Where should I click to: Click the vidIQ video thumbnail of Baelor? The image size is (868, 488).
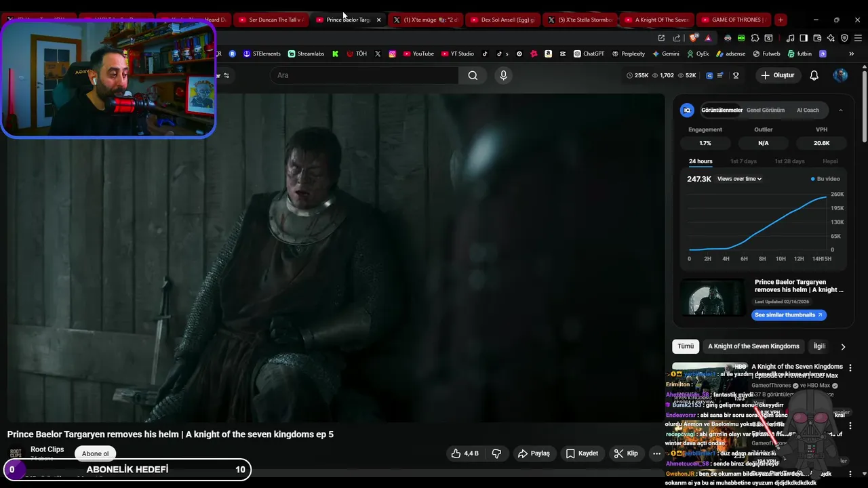coord(713,297)
